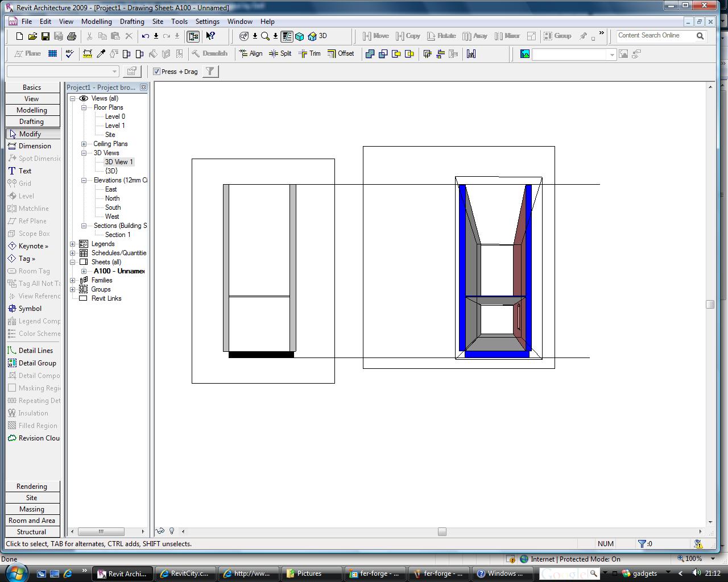Switch to the Rendering design bar tab
Viewport: 728px width, 582px height.
pyautogui.click(x=32, y=487)
